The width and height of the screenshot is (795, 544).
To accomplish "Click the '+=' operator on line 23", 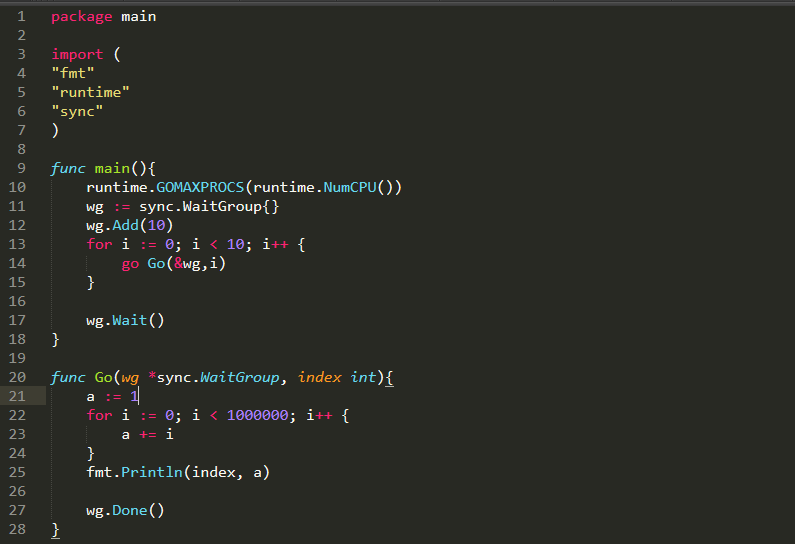I will pyautogui.click(x=148, y=434).
